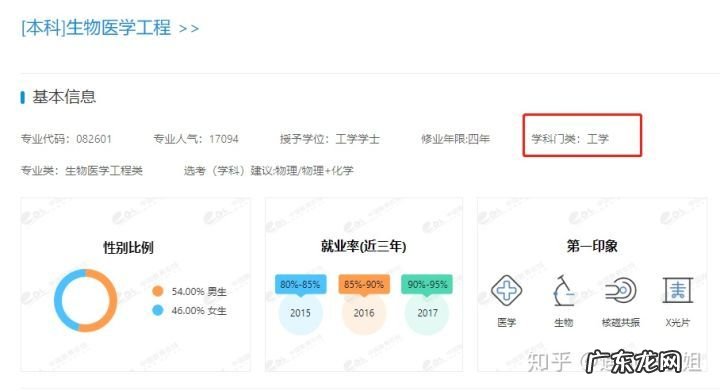The height and width of the screenshot is (391, 720).
Task: Select the 医学 label text
Action: [506, 323]
